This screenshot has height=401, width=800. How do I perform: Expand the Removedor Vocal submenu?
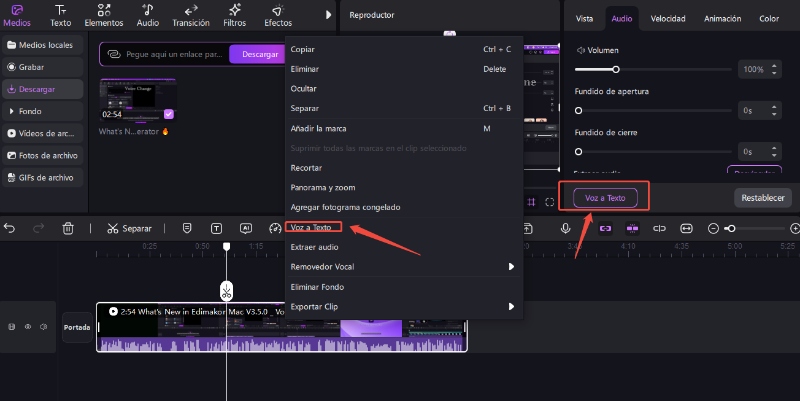pyautogui.click(x=510, y=267)
